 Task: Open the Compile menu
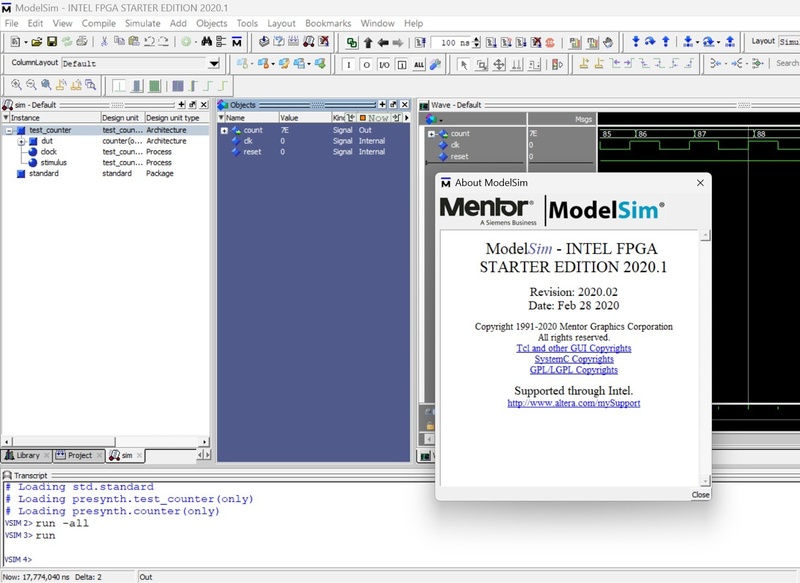point(98,23)
